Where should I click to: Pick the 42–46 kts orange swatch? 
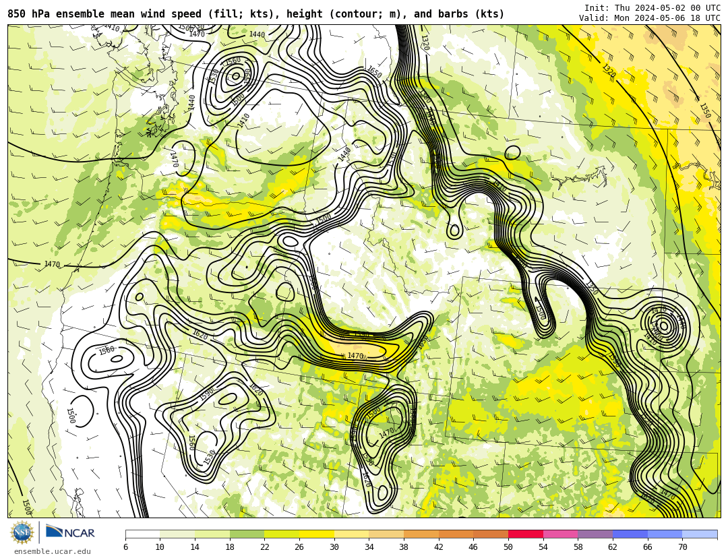point(456,534)
